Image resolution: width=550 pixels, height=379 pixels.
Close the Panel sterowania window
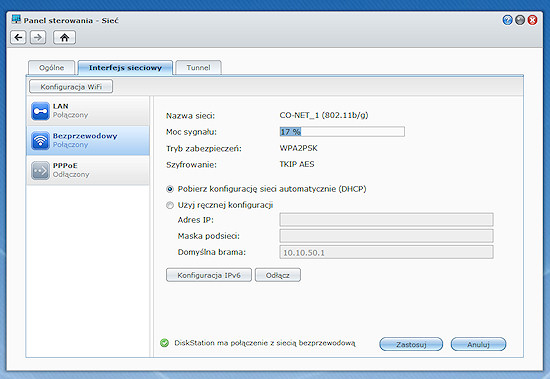click(532, 20)
